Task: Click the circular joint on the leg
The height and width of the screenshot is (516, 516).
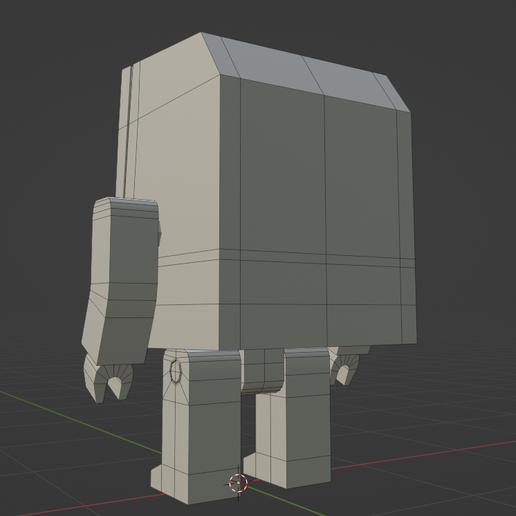Action: (x=176, y=371)
